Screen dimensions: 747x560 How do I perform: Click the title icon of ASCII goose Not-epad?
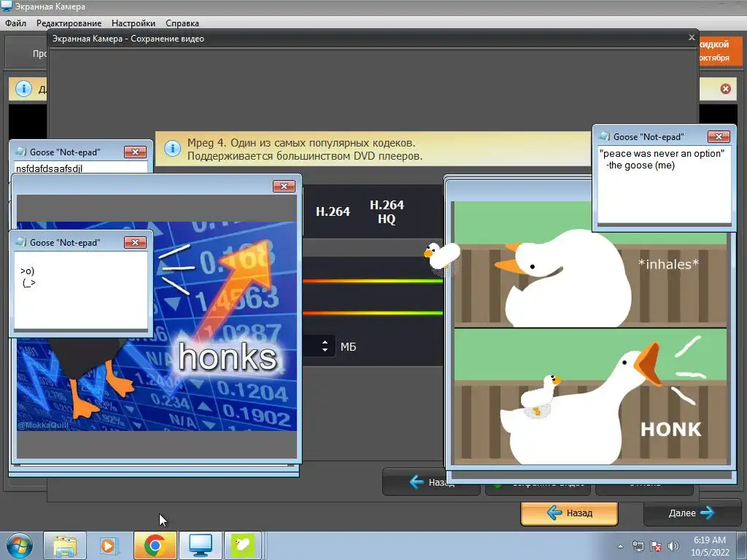[20, 242]
